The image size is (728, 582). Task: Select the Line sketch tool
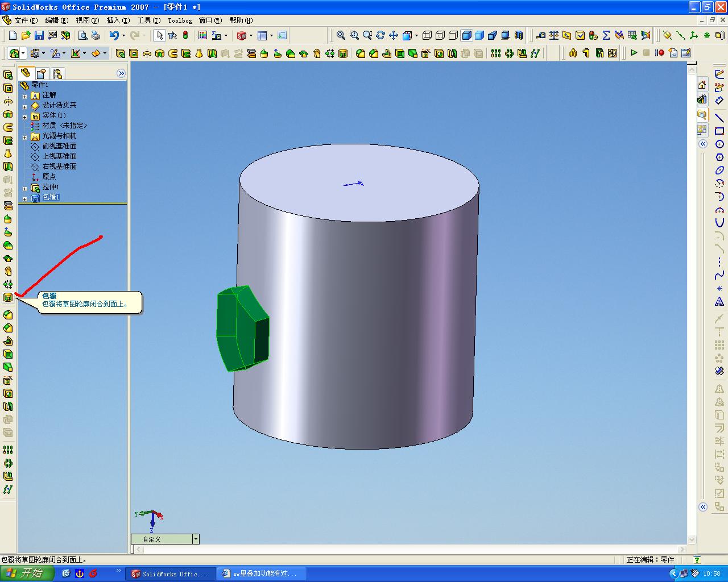coord(719,118)
